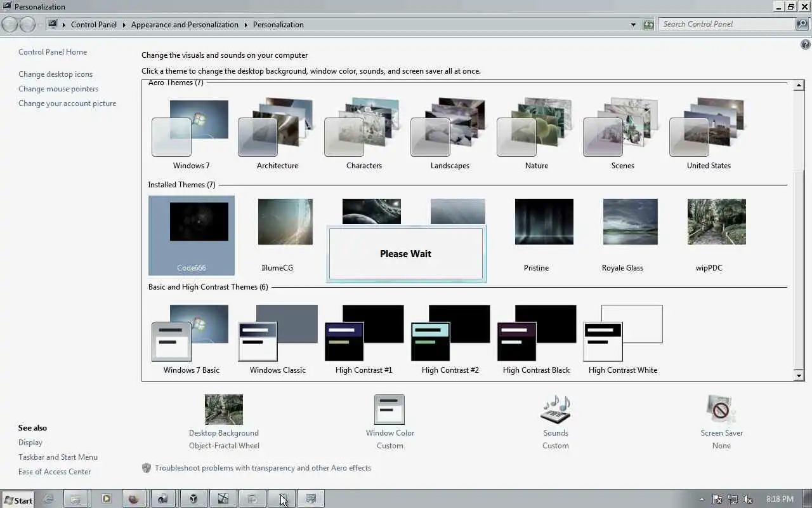Click the theme list scroll down arrow
The image size is (812, 508).
pyautogui.click(x=799, y=375)
